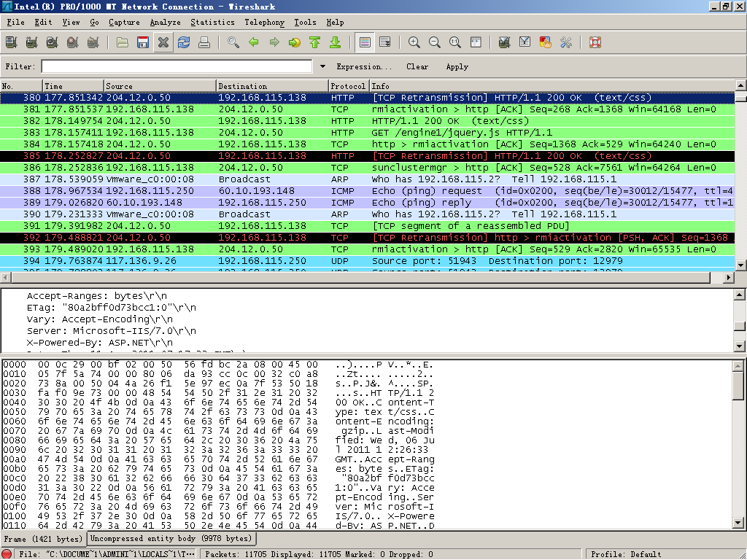Reload the capture file icon
This screenshot has height=560, width=747.
[x=184, y=42]
